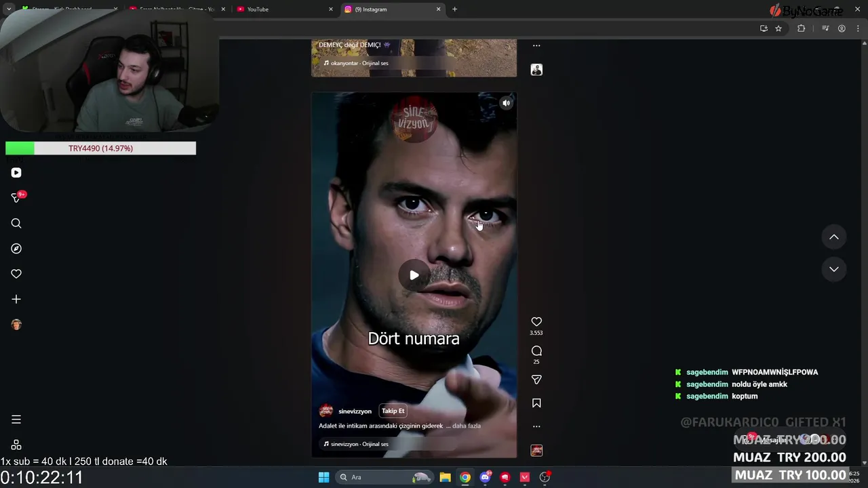This screenshot has height=488, width=868.
Task: Save the reel with bookmark icon
Action: 536,403
